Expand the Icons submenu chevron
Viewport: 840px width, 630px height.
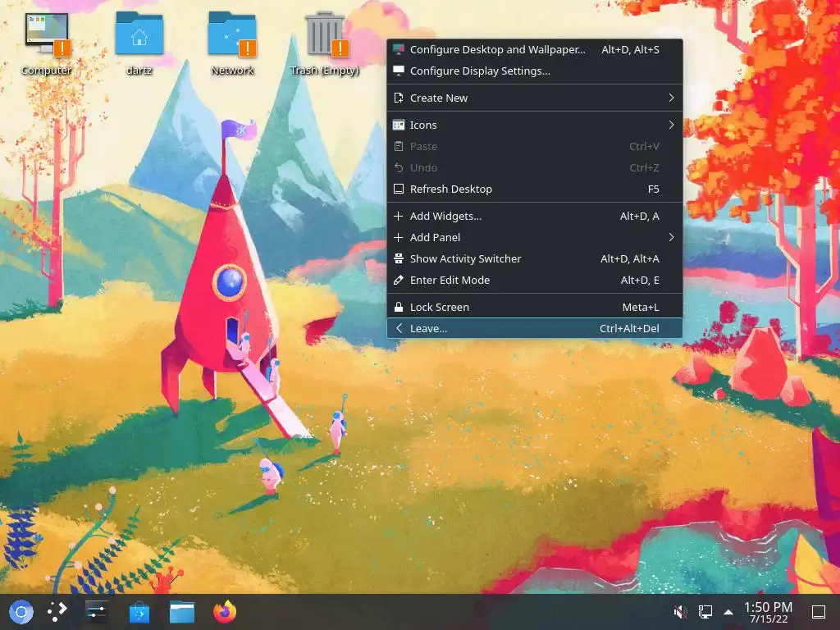click(x=671, y=125)
